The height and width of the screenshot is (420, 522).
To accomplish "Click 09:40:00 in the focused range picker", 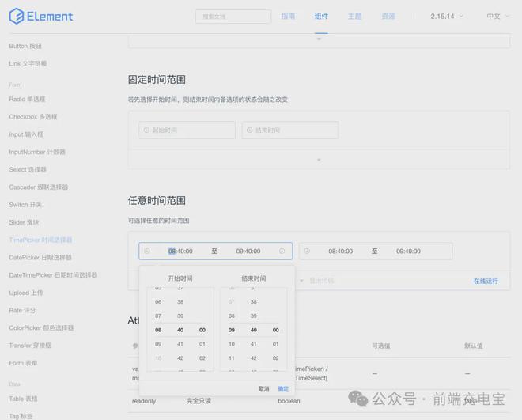I will point(248,252).
